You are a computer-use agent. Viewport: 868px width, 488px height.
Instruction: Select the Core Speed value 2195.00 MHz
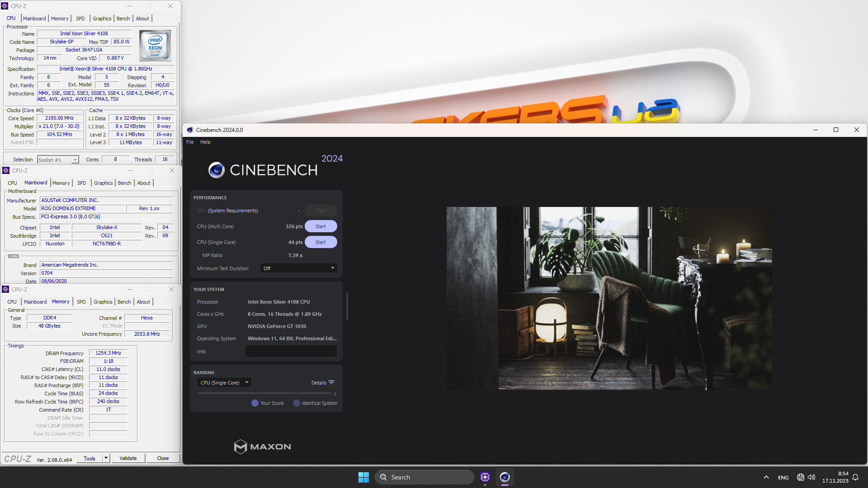pyautogui.click(x=59, y=118)
